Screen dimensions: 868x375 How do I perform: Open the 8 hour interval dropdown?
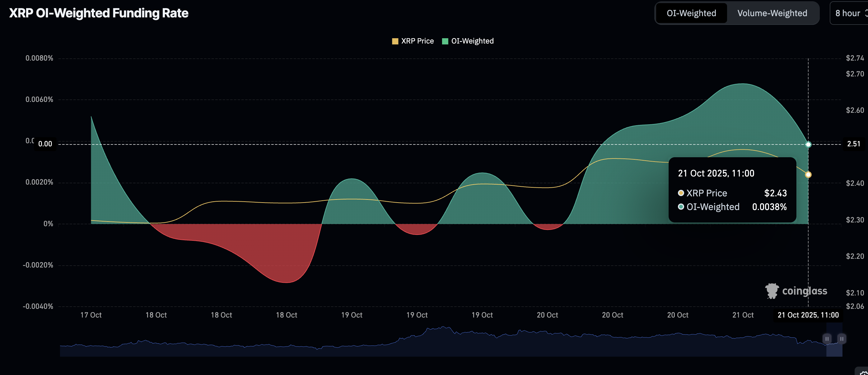(x=848, y=13)
